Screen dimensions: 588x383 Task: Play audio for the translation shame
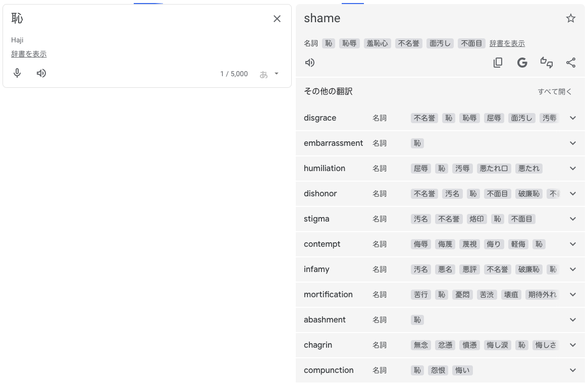coord(310,63)
